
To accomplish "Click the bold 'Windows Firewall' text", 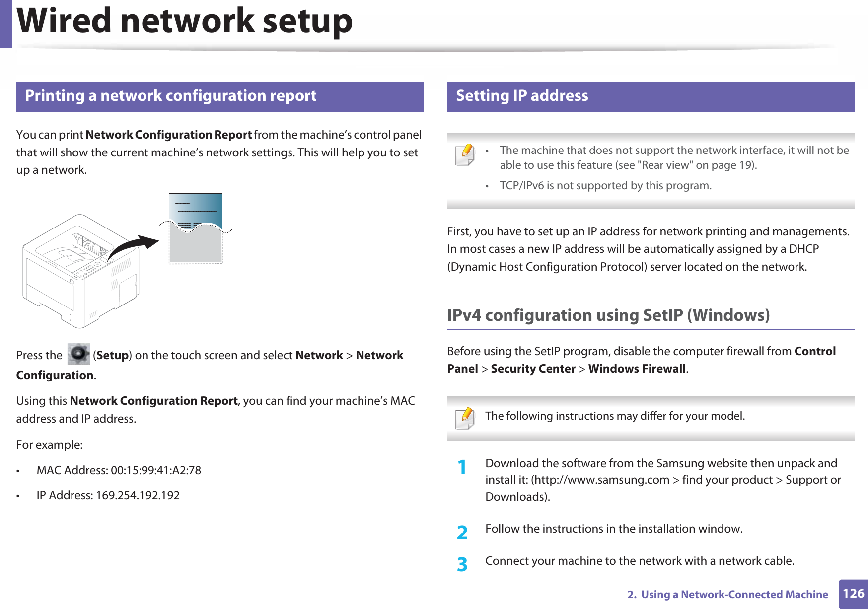I will [637, 369].
